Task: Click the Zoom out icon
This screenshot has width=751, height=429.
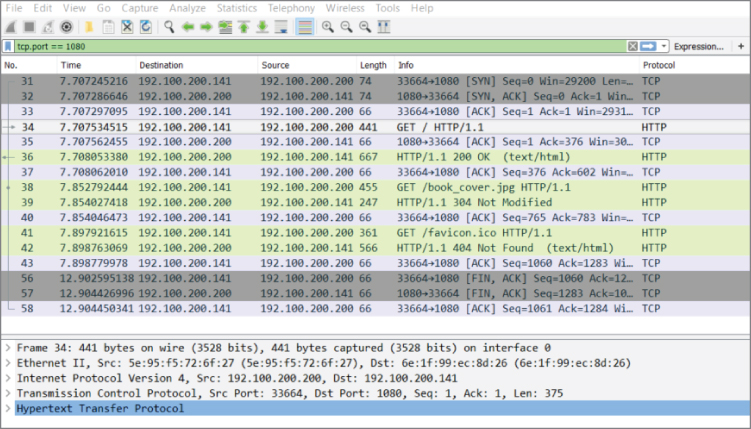Action: pos(346,27)
